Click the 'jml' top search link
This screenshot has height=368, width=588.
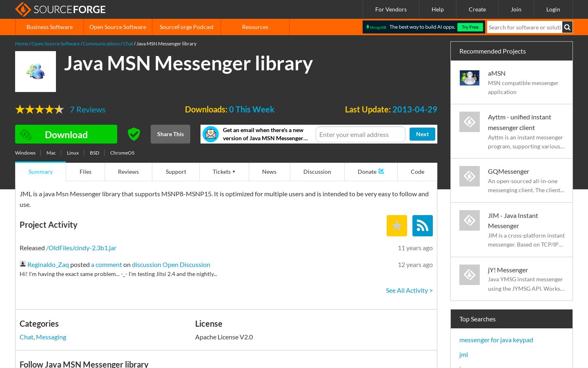point(463,355)
